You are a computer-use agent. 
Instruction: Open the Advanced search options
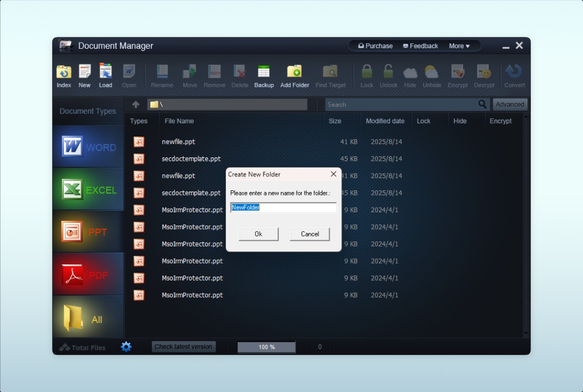click(x=510, y=104)
